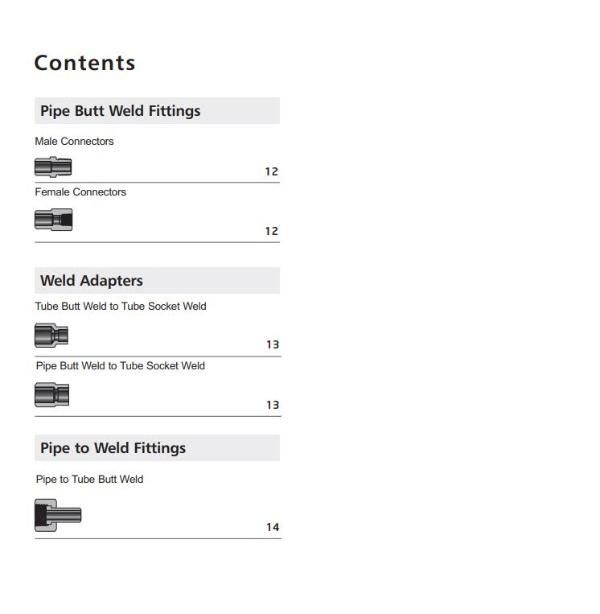Select the Tube Butt Weld adapter image
Viewport: 600px width, 614px height.
[51, 336]
